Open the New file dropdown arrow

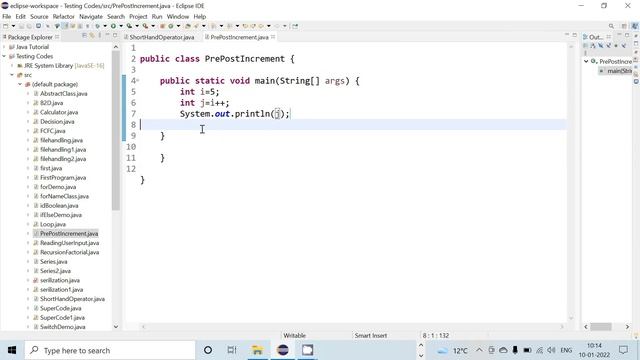(x=13, y=26)
